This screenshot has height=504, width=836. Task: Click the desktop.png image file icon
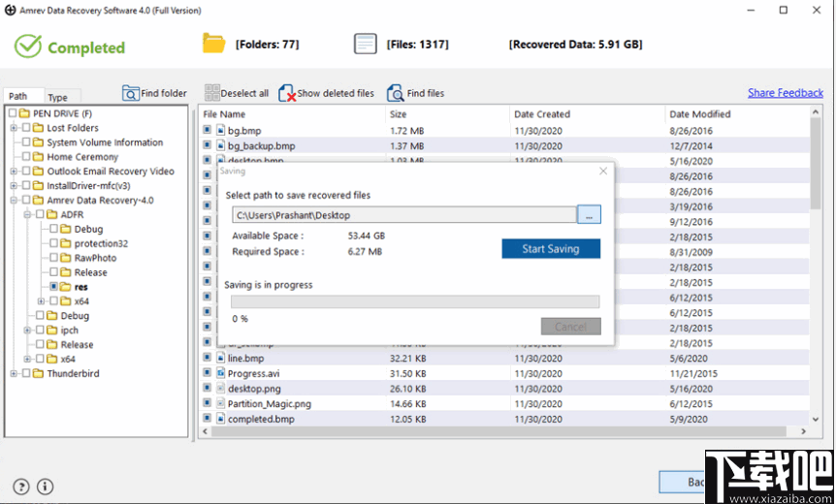tap(221, 389)
